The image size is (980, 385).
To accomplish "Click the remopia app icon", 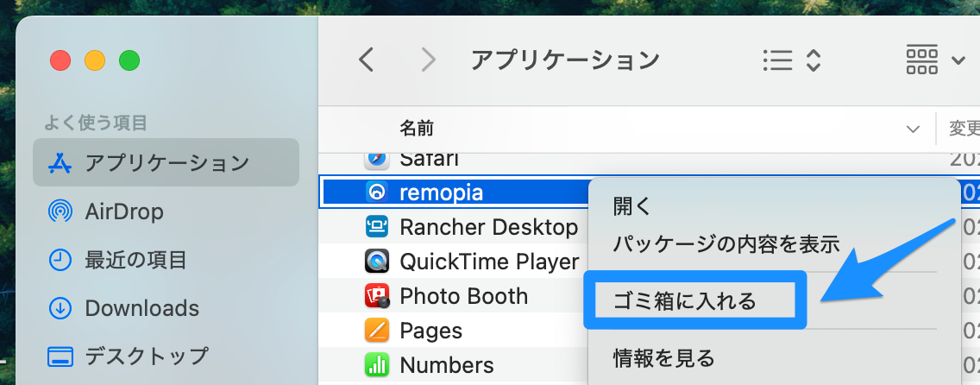I will (377, 192).
